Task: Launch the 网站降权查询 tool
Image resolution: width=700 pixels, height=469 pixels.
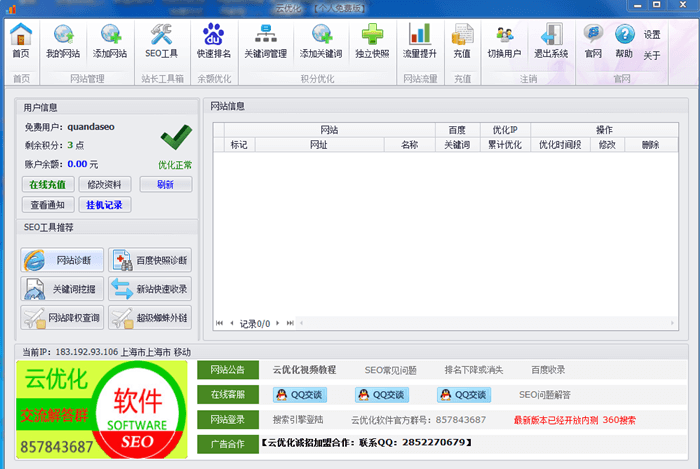Action: [x=62, y=318]
